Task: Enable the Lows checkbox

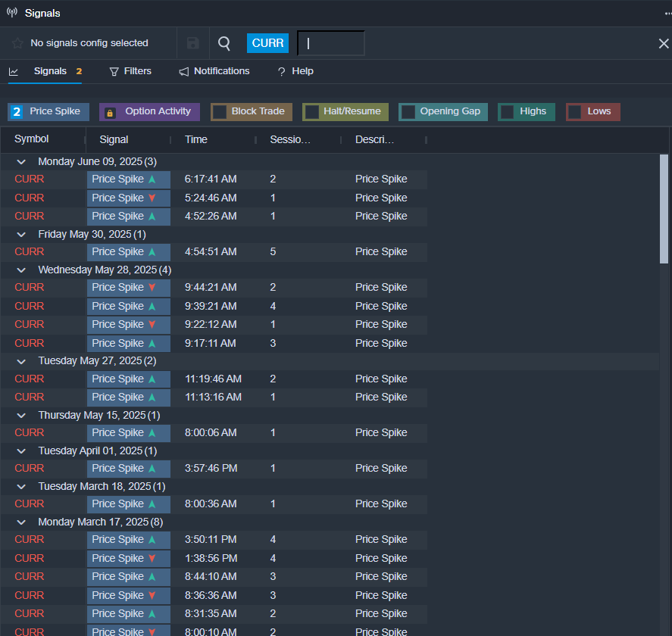Action: pos(575,112)
